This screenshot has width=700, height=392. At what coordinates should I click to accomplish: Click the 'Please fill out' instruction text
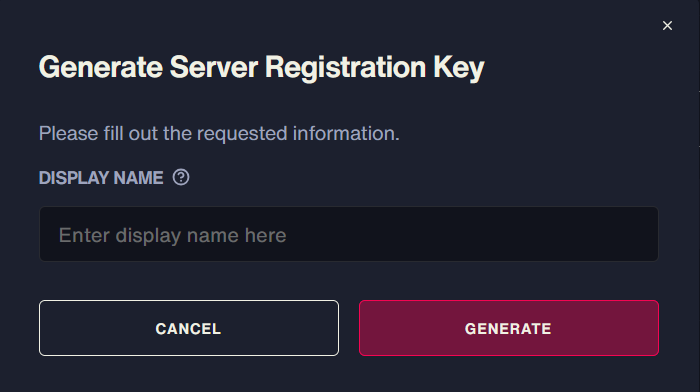219,133
